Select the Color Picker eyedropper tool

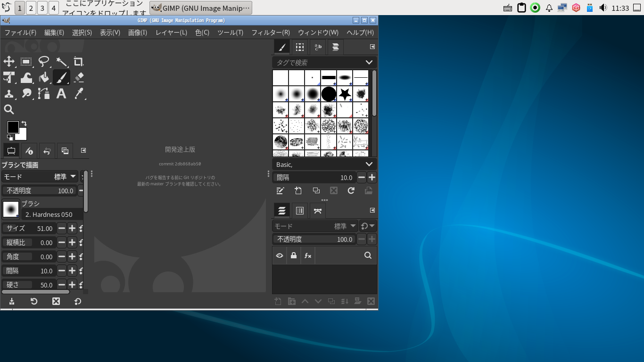click(79, 93)
